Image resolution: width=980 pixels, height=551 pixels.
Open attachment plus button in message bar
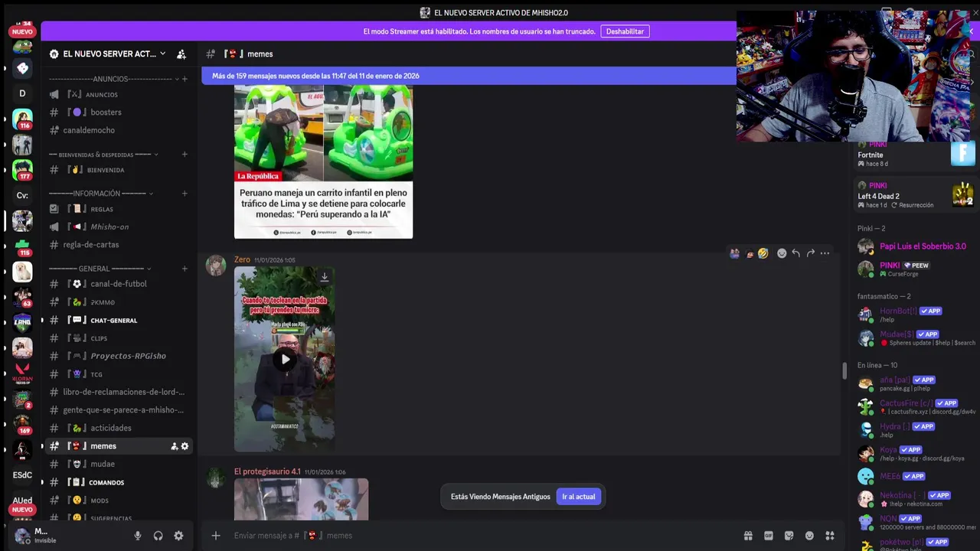point(216,536)
